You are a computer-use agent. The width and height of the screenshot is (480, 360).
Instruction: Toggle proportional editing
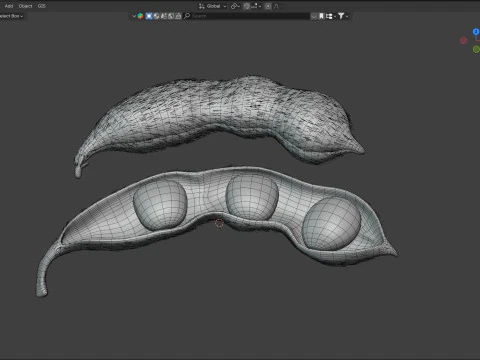[x=268, y=6]
